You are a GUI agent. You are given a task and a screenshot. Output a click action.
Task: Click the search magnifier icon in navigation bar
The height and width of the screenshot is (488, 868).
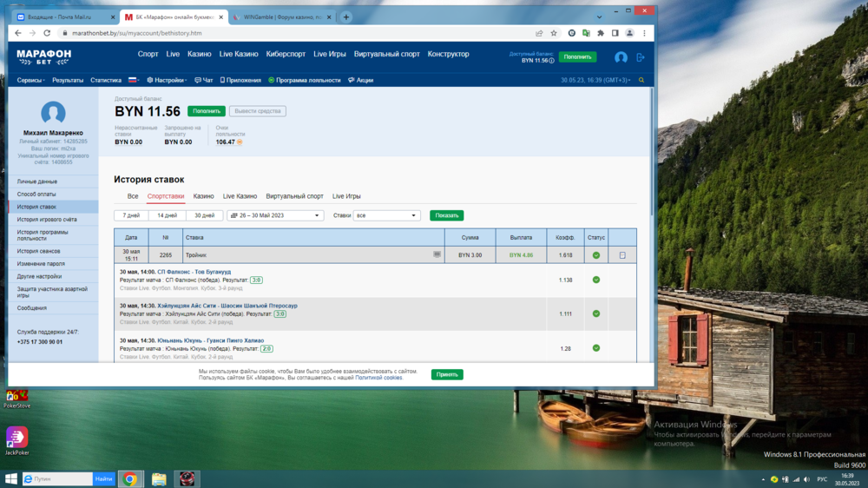[x=641, y=80]
